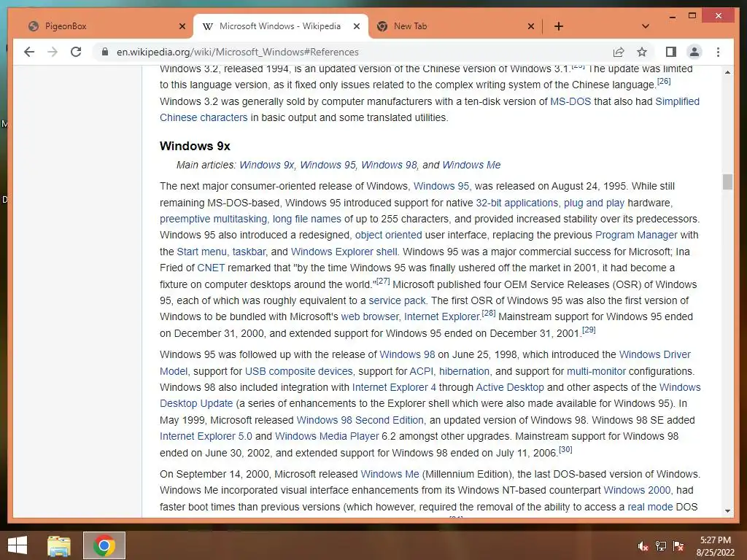Switch to the PigeonBox tab
Image resolution: width=747 pixels, height=560 pixels.
tap(107, 26)
